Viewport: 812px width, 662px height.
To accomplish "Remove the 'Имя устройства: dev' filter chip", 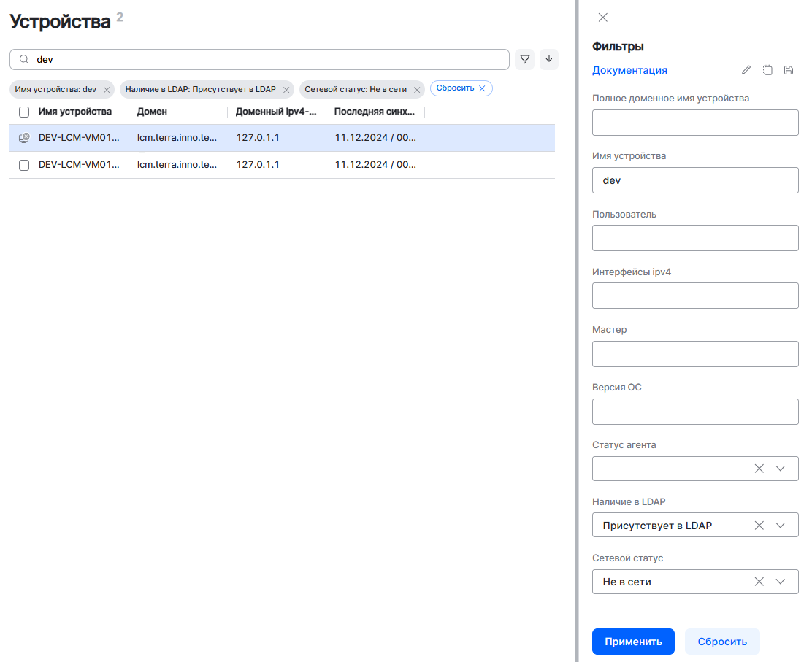I will tap(107, 89).
